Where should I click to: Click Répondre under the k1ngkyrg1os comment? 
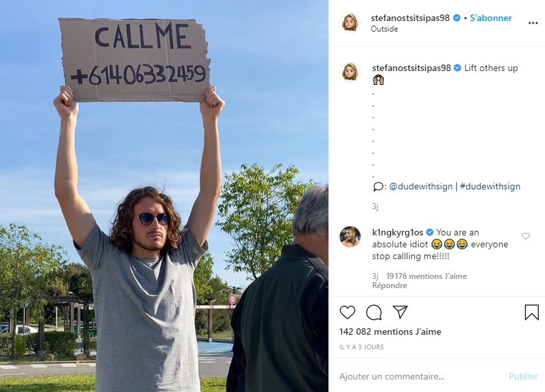pyautogui.click(x=389, y=285)
